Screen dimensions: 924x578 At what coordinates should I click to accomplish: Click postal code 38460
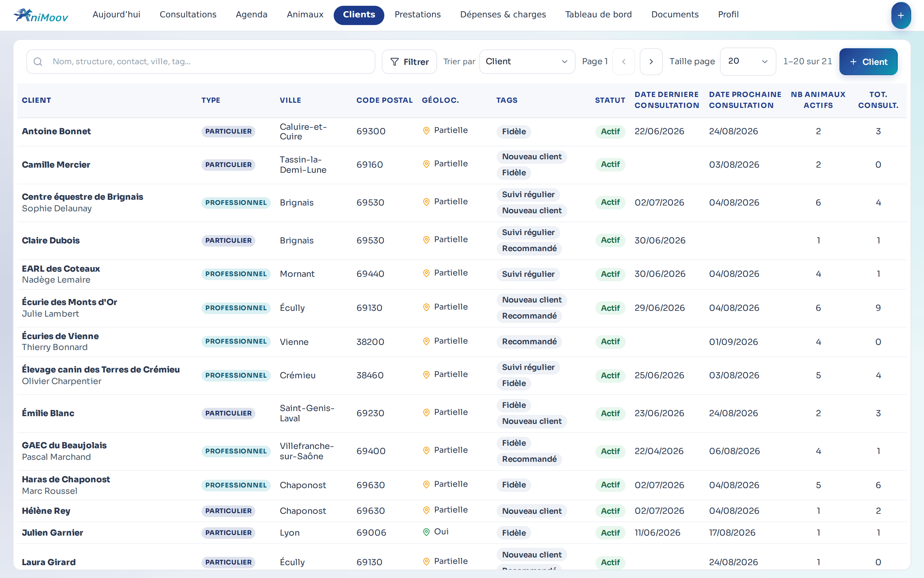[x=370, y=375]
